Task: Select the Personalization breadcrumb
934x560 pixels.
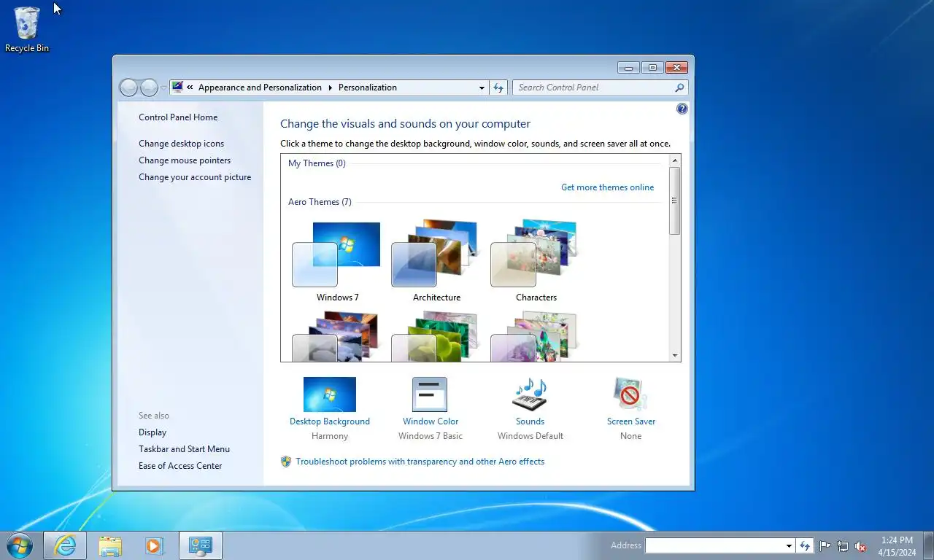Action: click(x=368, y=87)
